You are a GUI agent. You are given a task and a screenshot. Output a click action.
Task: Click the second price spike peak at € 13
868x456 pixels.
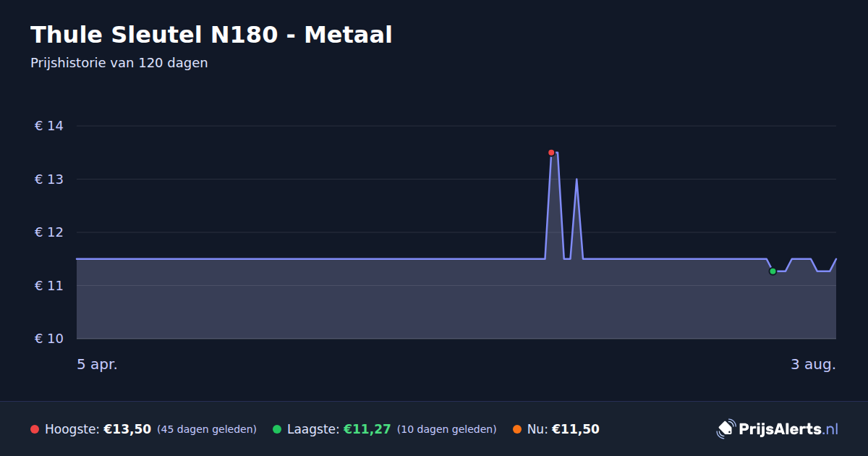pyautogui.click(x=576, y=179)
